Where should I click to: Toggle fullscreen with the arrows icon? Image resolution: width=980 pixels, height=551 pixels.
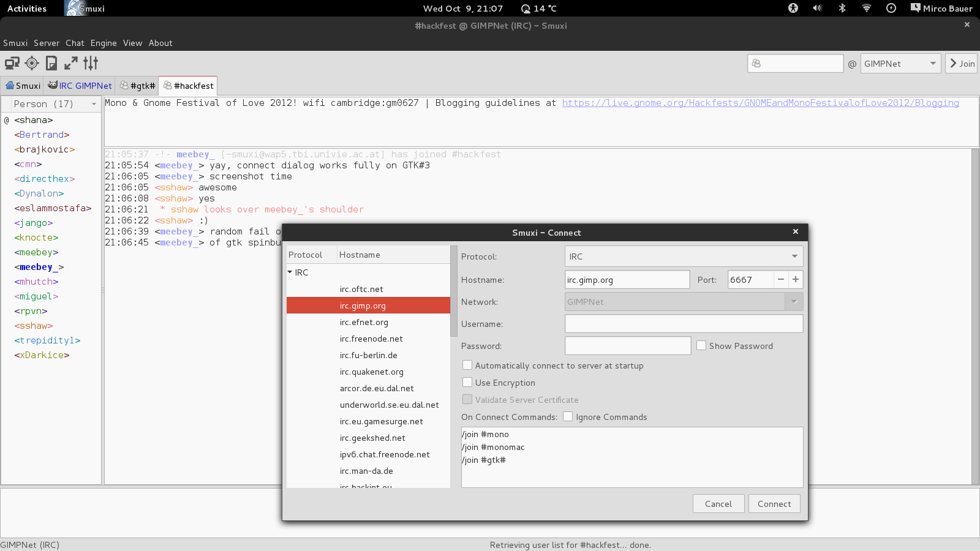coord(71,63)
